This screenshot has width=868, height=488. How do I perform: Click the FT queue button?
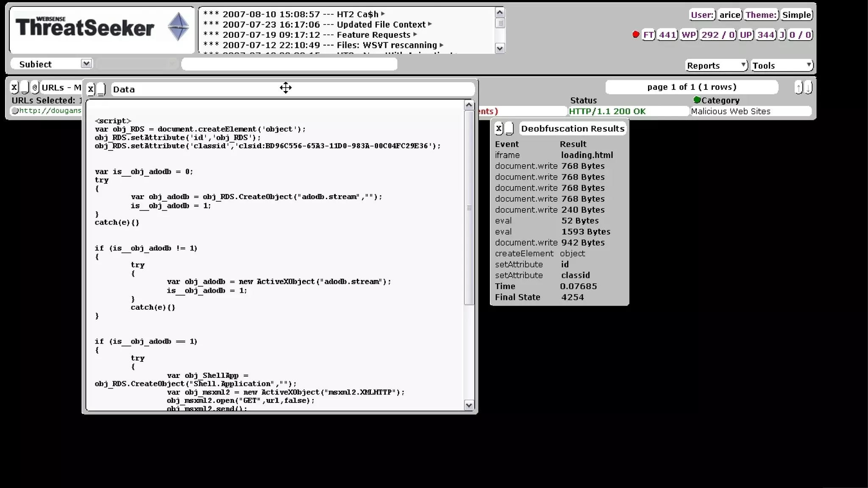click(x=648, y=35)
